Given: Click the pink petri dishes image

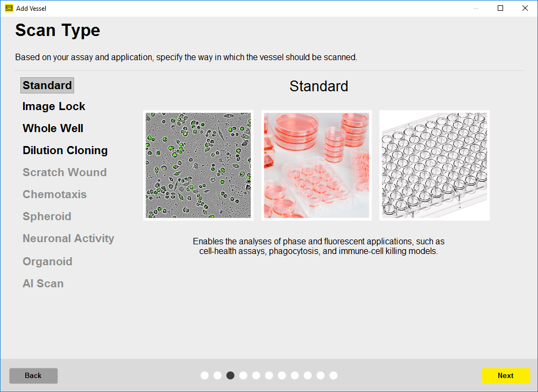Looking at the screenshot, I should click(x=316, y=165).
